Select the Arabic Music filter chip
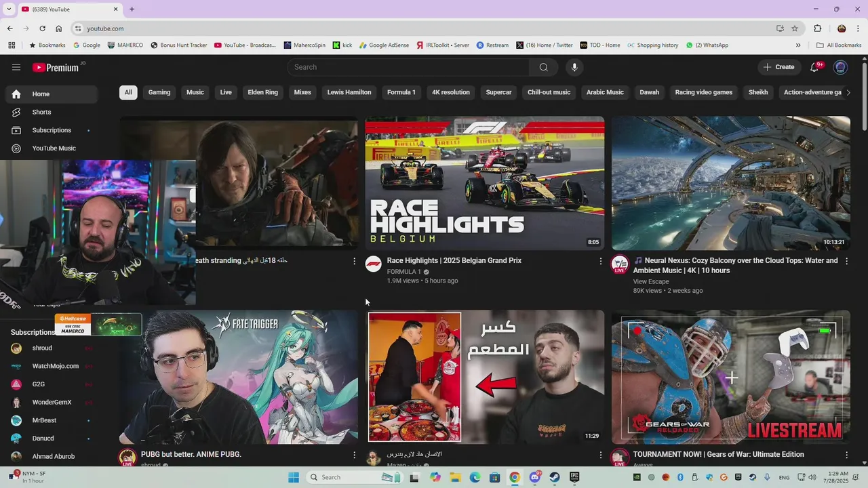 point(605,92)
